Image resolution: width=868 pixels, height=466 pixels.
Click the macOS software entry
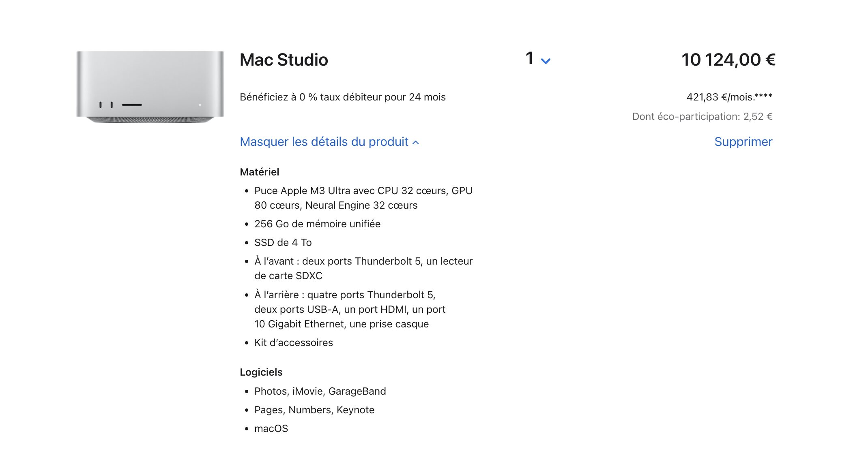[x=271, y=429]
